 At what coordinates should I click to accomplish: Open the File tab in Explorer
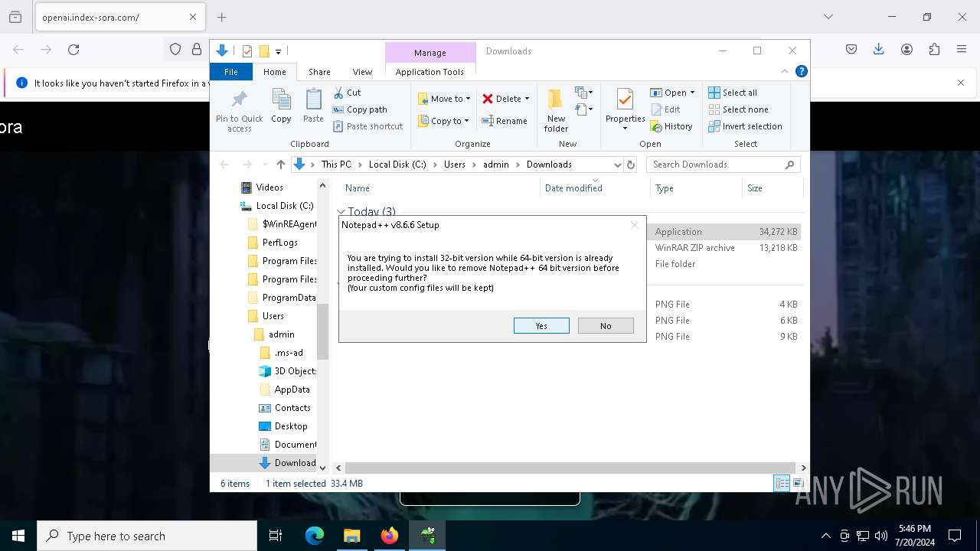point(231,72)
